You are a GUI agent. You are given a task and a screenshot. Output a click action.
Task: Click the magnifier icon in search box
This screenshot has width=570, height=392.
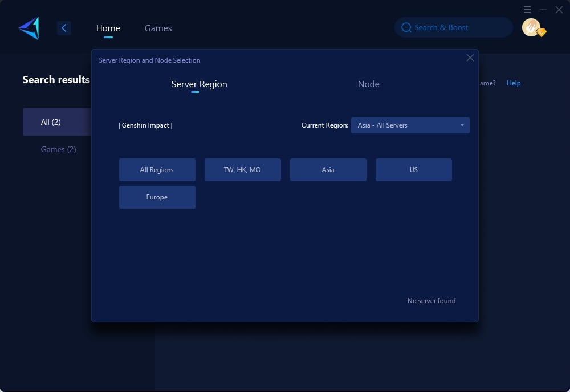pyautogui.click(x=406, y=27)
